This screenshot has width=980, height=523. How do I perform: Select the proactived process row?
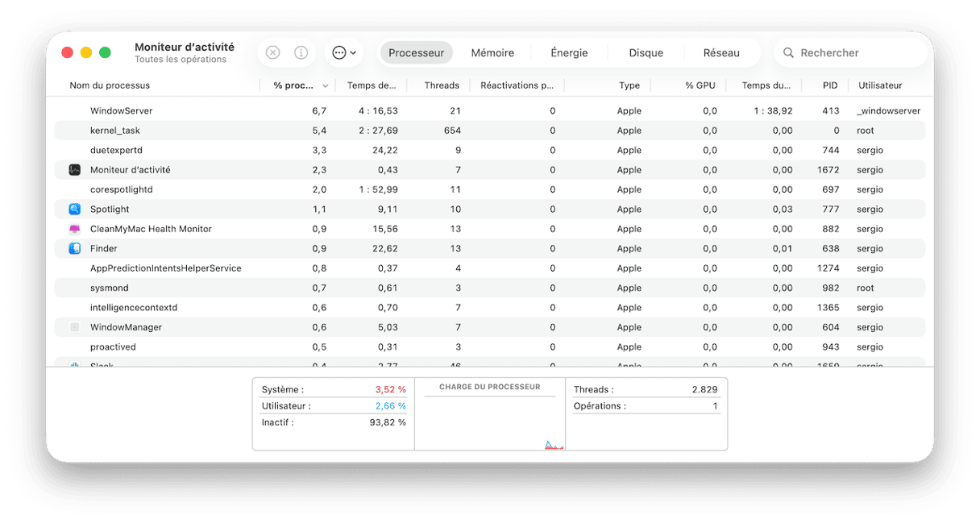490,347
